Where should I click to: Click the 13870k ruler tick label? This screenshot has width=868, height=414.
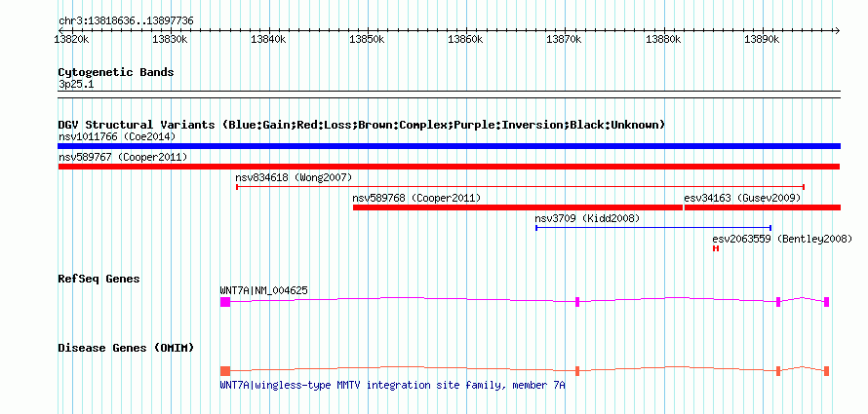click(x=565, y=39)
